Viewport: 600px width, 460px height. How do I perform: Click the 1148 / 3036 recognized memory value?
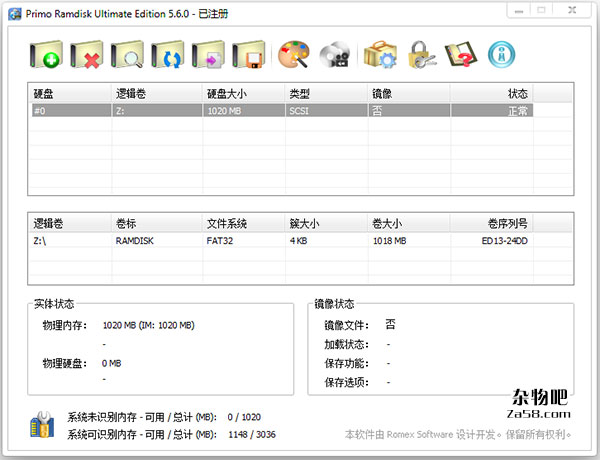click(x=252, y=434)
